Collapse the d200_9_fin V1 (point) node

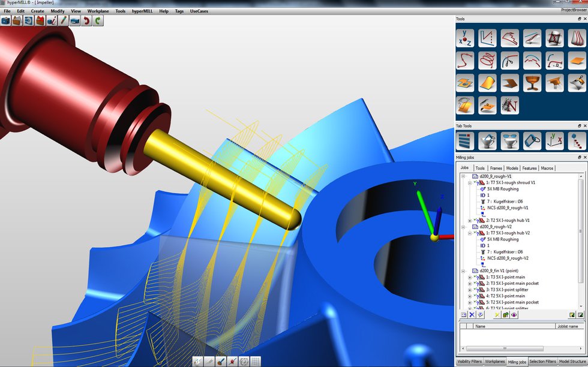pos(463,270)
